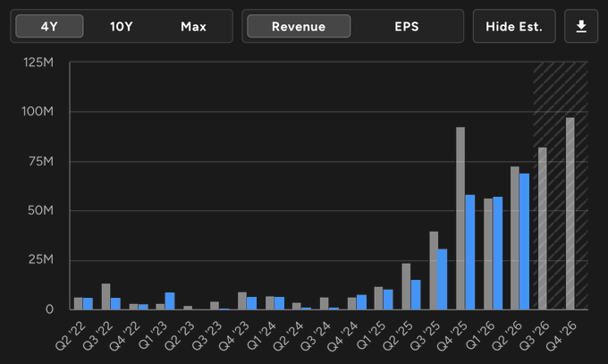Click the blue Q1 '23 revenue bar

(170, 301)
